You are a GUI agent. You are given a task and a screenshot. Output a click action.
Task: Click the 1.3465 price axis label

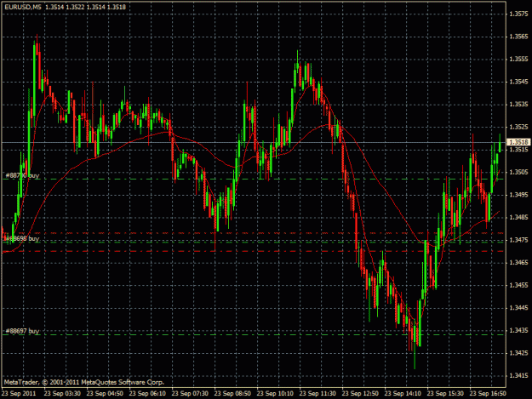518,262
